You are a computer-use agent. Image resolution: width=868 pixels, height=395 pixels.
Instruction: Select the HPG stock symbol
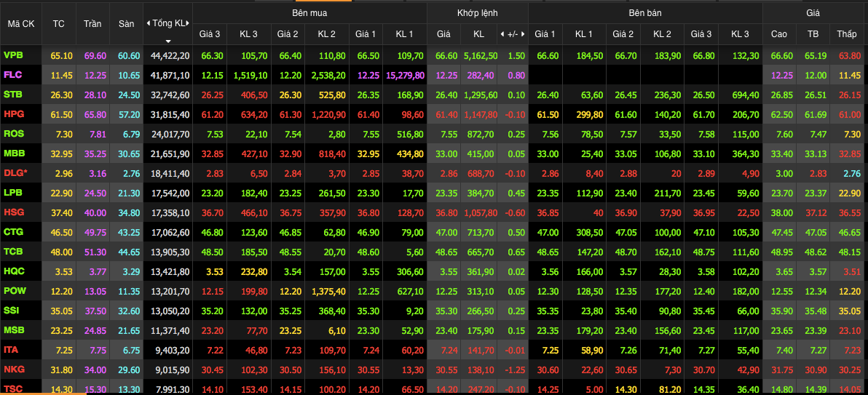point(13,114)
